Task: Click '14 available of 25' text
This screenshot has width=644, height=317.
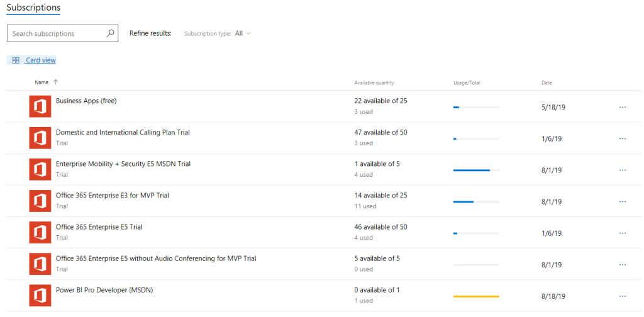Action: pos(380,196)
